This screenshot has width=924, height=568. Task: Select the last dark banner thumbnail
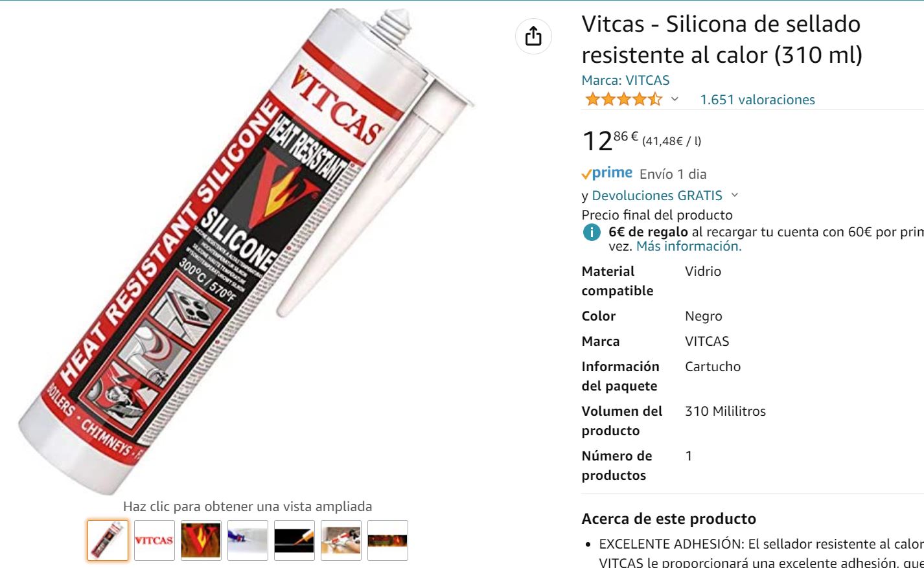pyautogui.click(x=387, y=540)
